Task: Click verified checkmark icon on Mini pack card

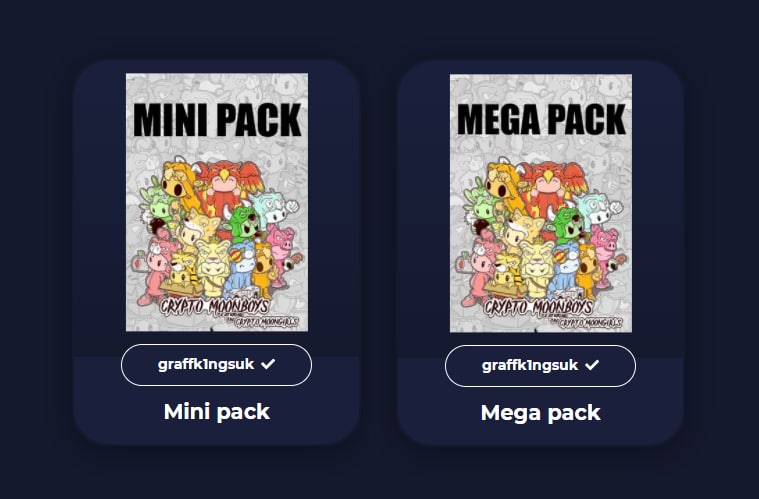Action: click(x=268, y=364)
